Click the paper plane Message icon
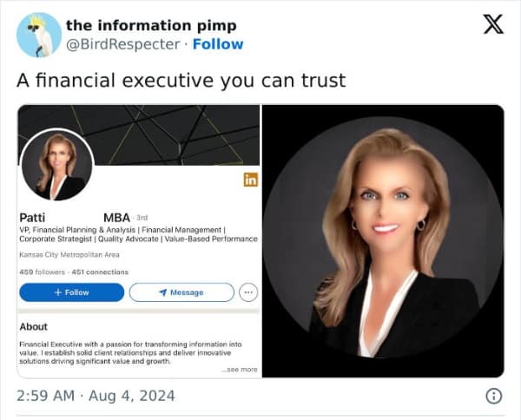Viewport: 521px width, 420px height. point(163,292)
